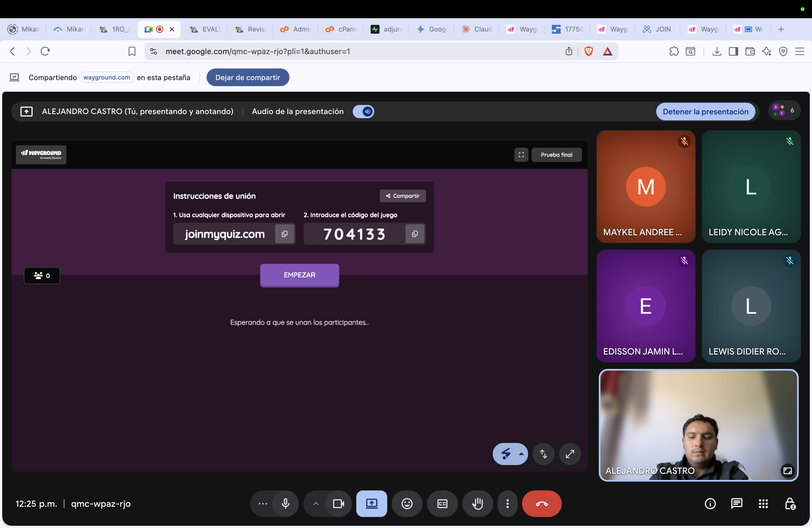Toggle presentation audio switch

[x=363, y=112]
